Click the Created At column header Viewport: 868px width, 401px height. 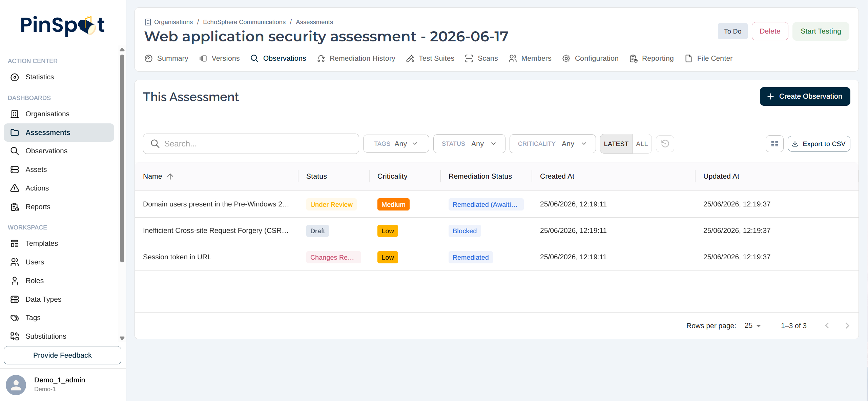tap(557, 176)
